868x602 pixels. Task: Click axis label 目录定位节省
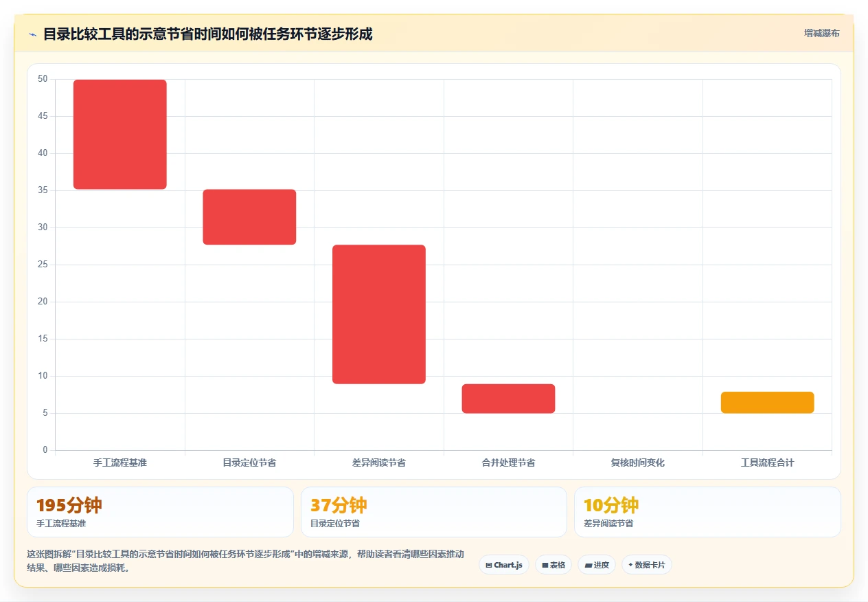[249, 463]
